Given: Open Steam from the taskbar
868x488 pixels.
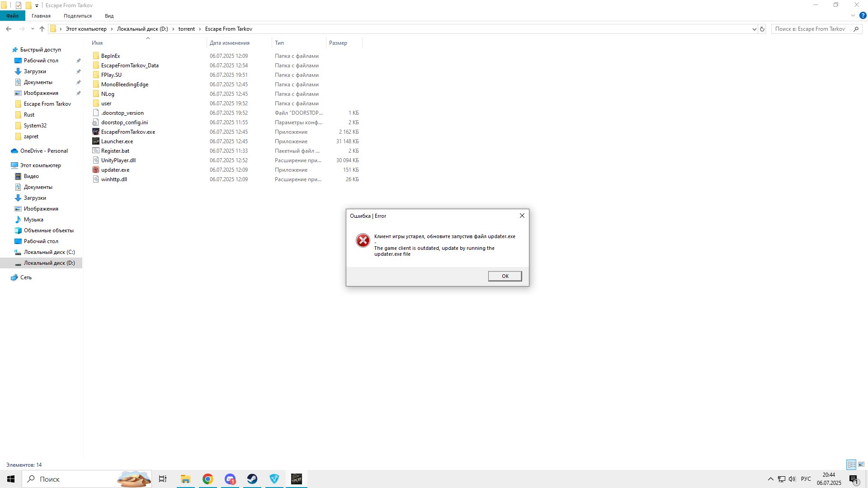Looking at the screenshot, I should coord(252,479).
